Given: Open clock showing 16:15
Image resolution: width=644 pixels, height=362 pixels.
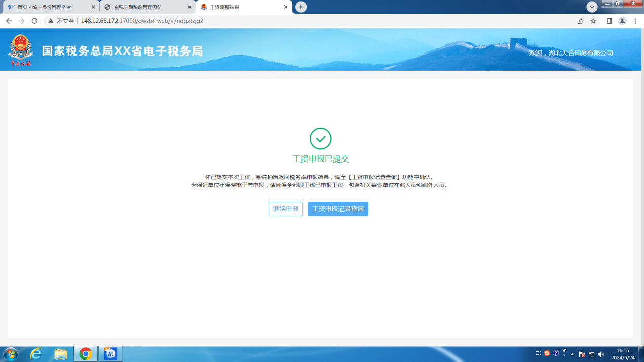Looking at the screenshot, I should [623, 354].
